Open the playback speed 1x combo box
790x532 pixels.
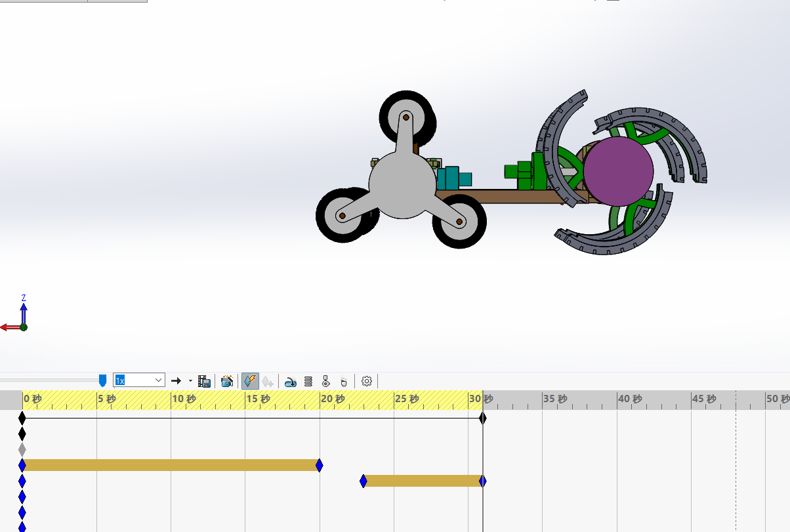click(138, 380)
